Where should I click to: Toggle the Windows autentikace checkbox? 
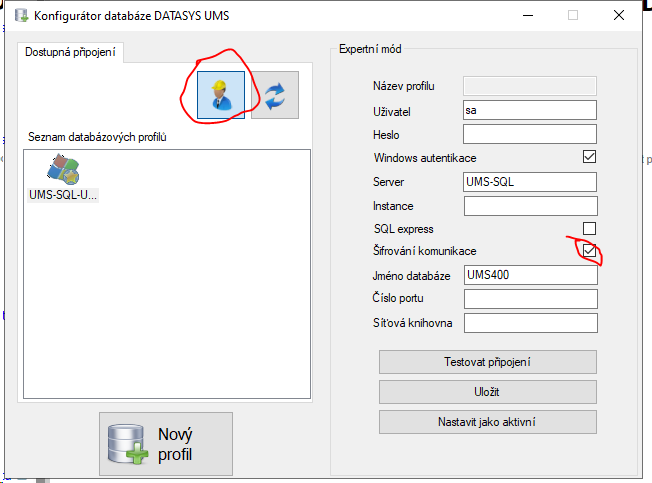point(589,157)
